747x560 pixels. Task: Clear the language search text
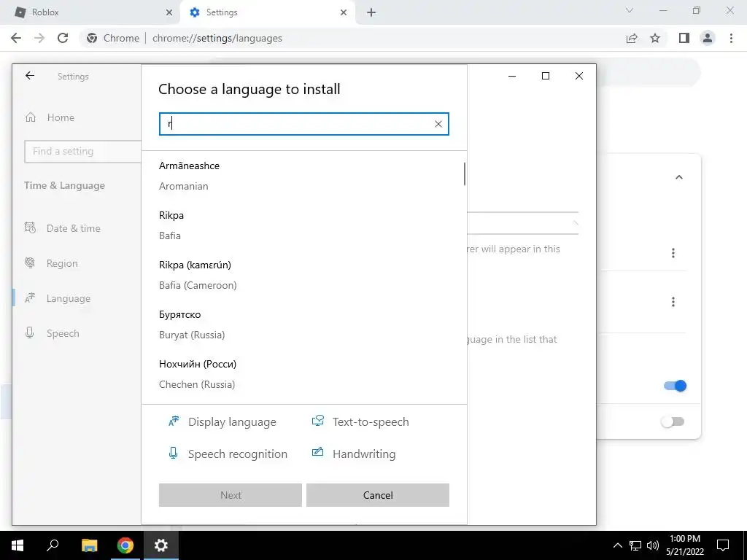(x=438, y=124)
